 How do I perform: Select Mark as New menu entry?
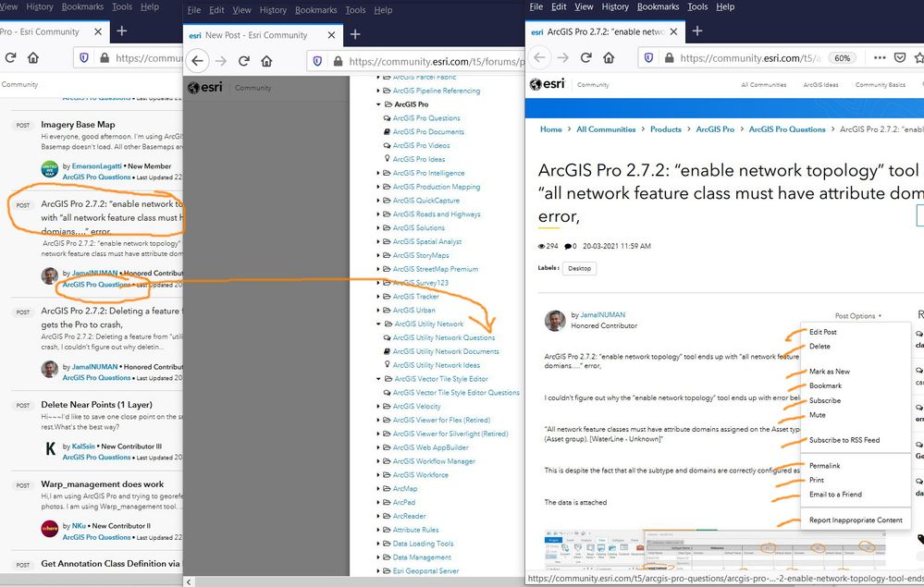(x=829, y=372)
